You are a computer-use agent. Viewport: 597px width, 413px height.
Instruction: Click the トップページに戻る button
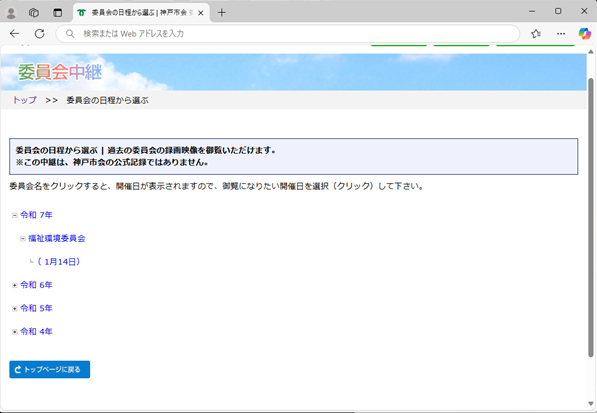49,369
